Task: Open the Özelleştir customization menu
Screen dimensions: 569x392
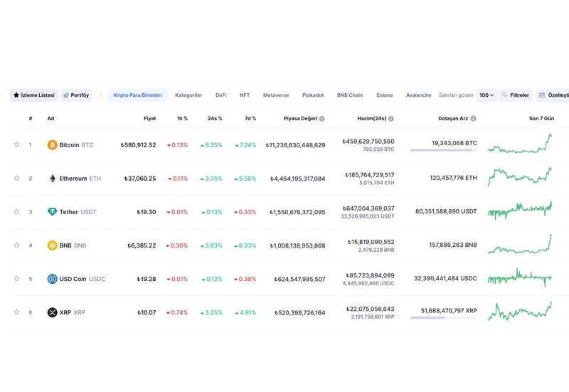Action: click(x=553, y=95)
